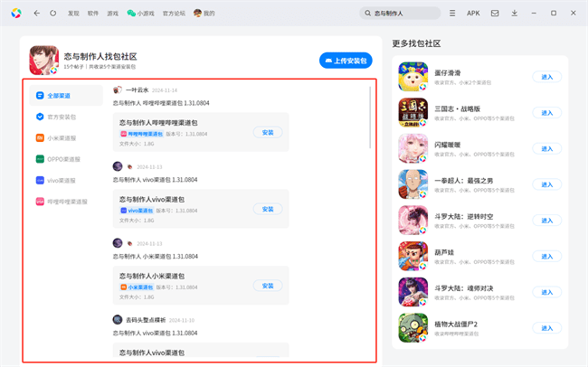Open the downloads arrow icon in the title bar

[515, 14]
